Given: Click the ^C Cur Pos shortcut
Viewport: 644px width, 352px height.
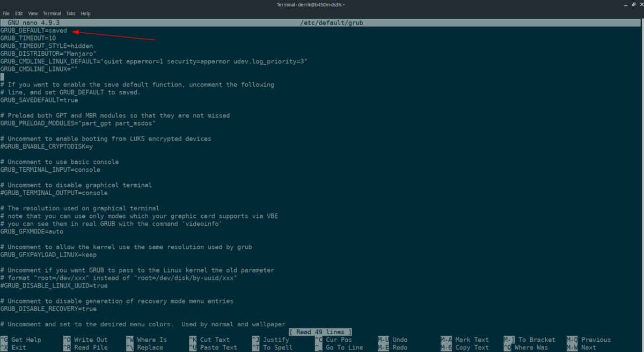Looking at the screenshot, I should [333, 340].
